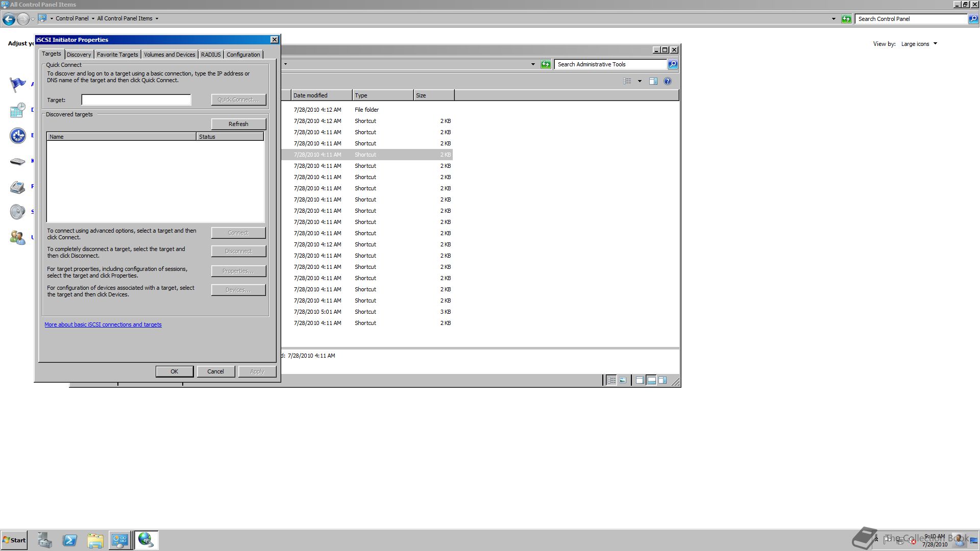Expand the All Control Panel Items breadcrumb arrow
Image resolution: width=980 pixels, height=551 pixels.
(157, 19)
